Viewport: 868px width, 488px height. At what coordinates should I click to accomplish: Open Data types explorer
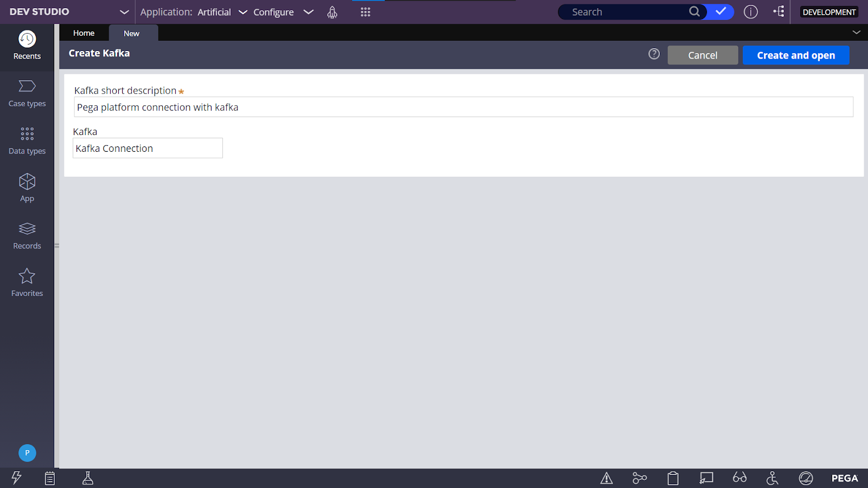[27, 141]
